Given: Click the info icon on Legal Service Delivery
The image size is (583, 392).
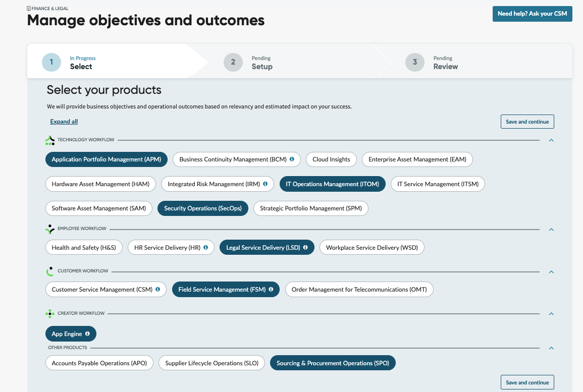Looking at the screenshot, I should tap(305, 247).
